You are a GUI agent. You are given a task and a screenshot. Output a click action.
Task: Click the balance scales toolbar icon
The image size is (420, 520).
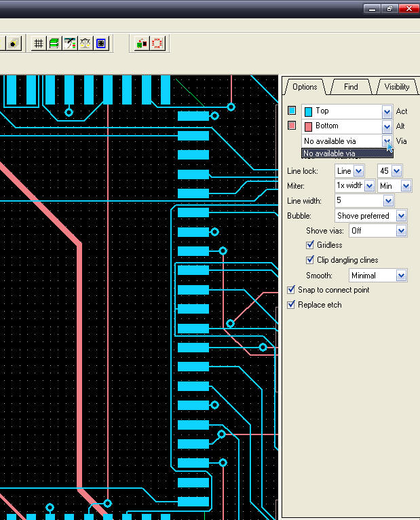(x=85, y=43)
